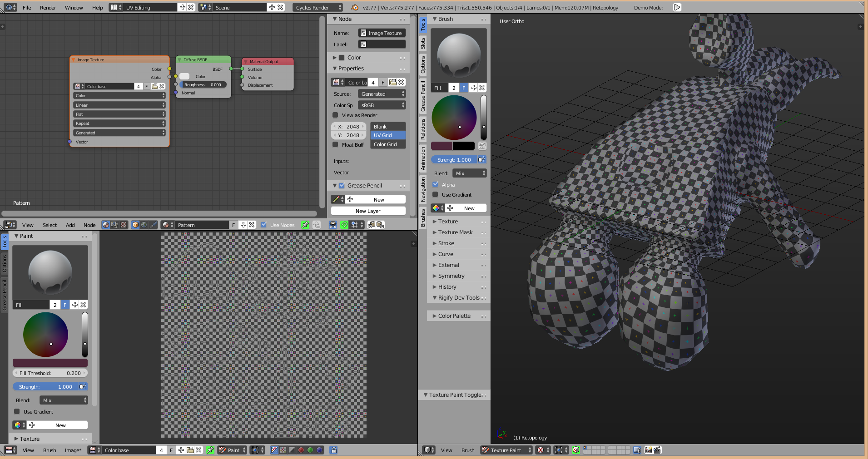
Task: Open the Source dropdown set to Generated
Action: tap(382, 94)
